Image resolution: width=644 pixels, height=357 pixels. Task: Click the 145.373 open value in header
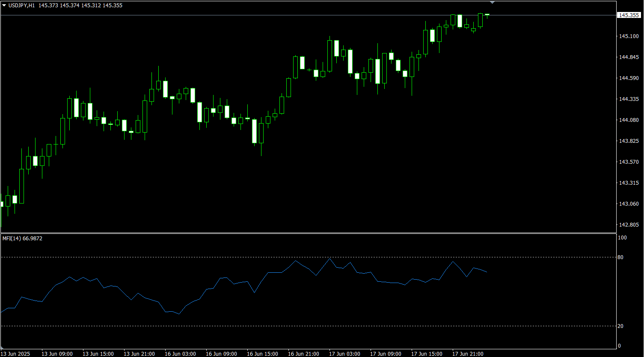point(48,6)
